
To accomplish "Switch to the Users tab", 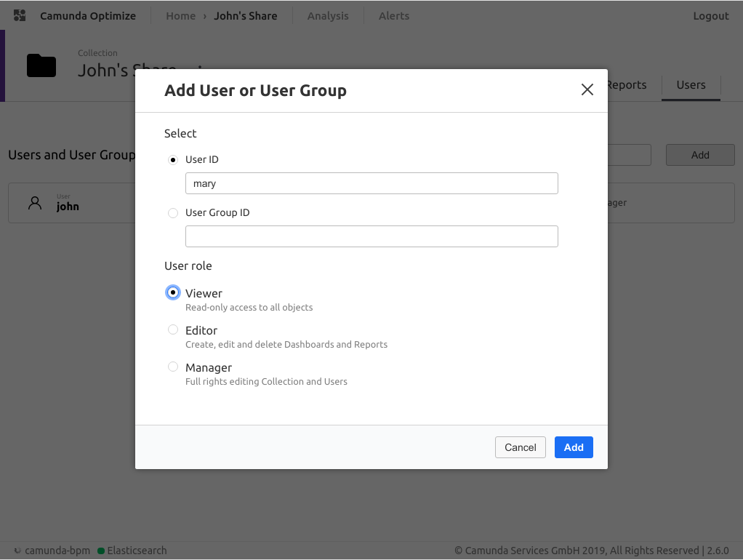I will 691,85.
